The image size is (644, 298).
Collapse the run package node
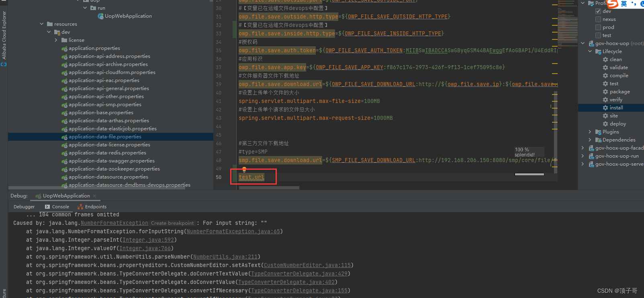[85, 8]
